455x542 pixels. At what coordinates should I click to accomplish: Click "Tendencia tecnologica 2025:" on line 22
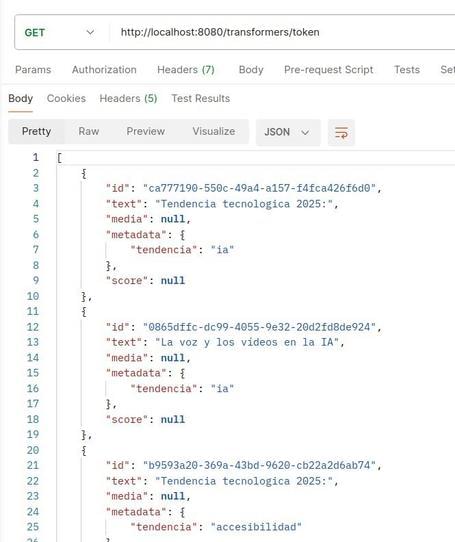244,481
